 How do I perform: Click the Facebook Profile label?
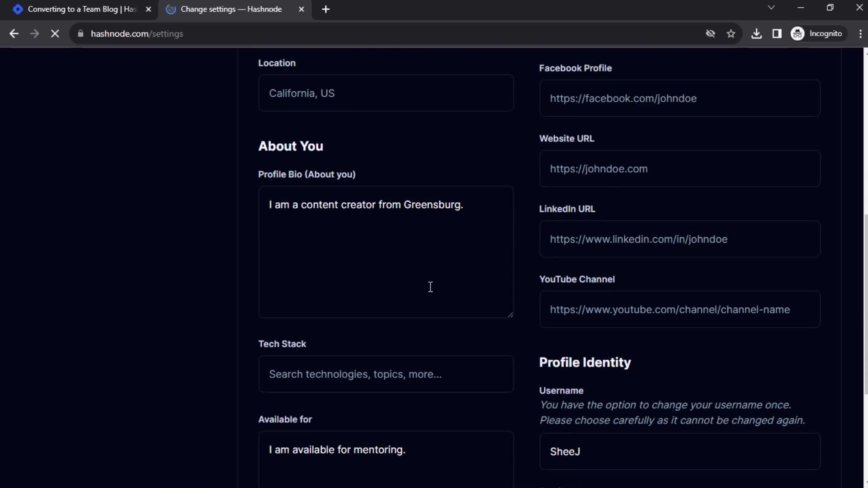point(575,68)
